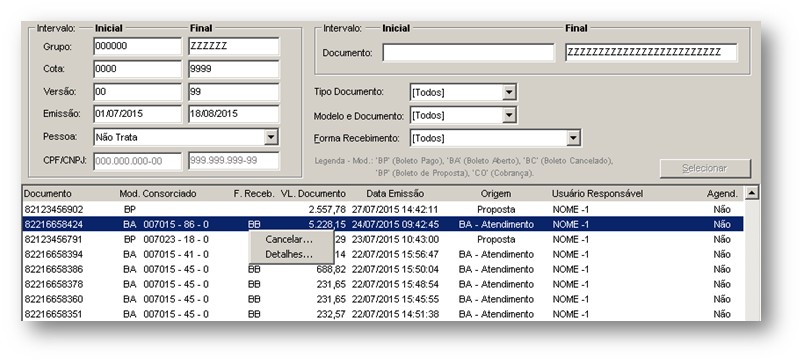803x363 pixels.
Task: Click Proposta origin in row 82123456791
Action: click(496, 239)
